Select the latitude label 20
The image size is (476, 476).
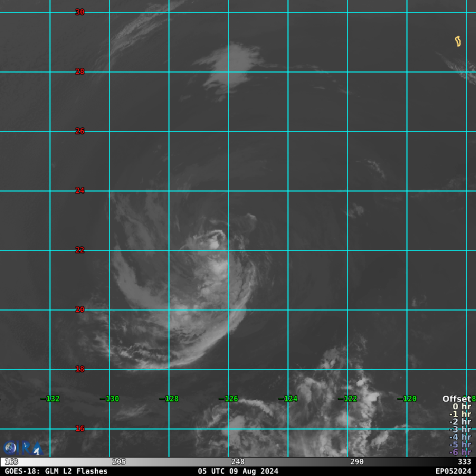coord(80,309)
